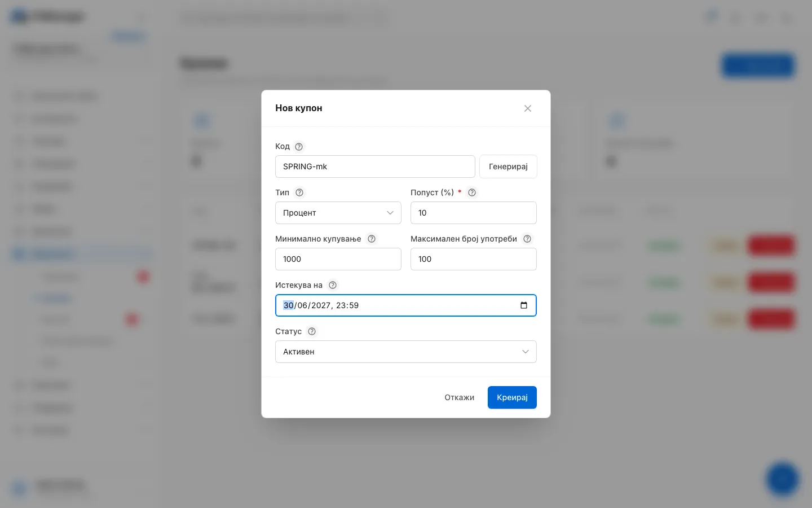This screenshot has height=508, width=812.
Task: Show help tooltip for Тип
Action: [299, 193]
